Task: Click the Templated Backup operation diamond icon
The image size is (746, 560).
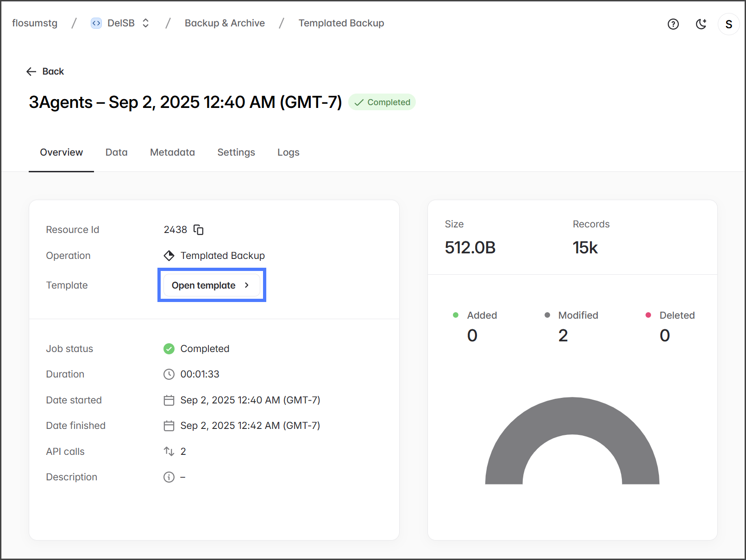Action: coord(169,256)
